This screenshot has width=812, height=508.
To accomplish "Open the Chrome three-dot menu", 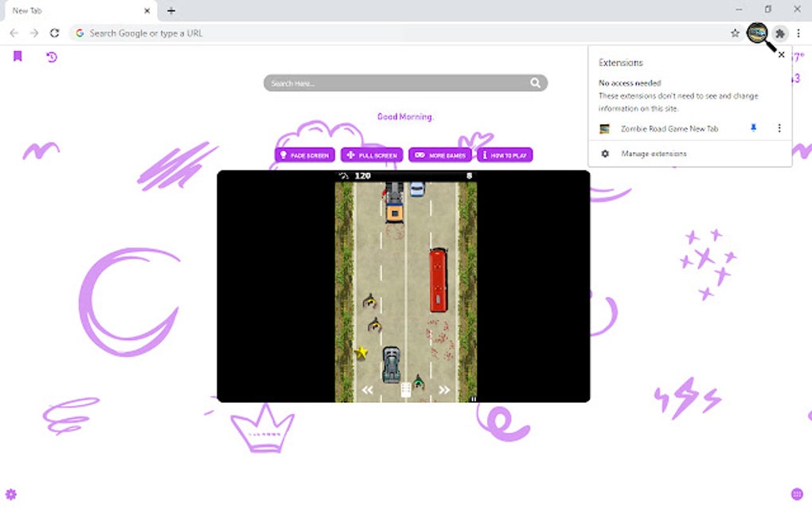I will [798, 33].
